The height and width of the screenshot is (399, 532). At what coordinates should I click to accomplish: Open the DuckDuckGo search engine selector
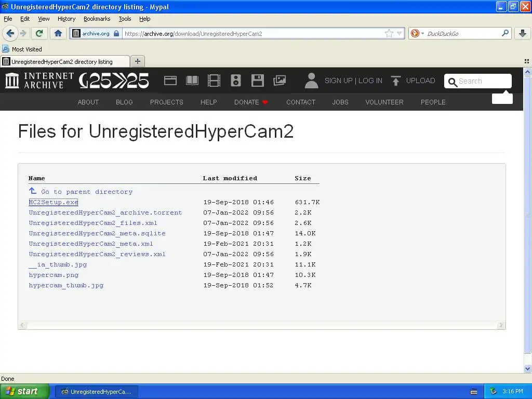point(417,33)
